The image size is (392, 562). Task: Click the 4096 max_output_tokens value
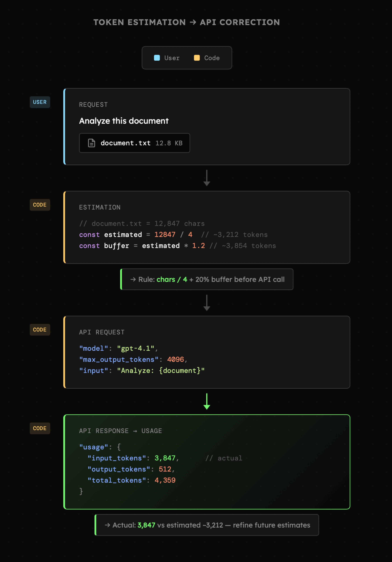175,359
